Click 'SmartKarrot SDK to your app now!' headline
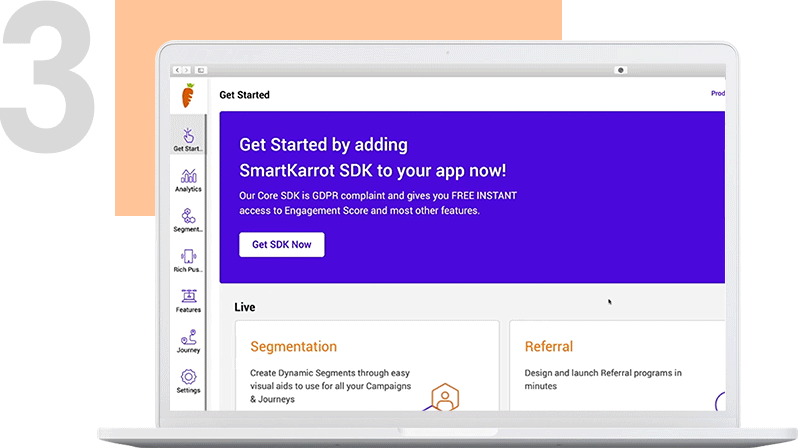The height and width of the screenshot is (448, 800). click(x=372, y=170)
